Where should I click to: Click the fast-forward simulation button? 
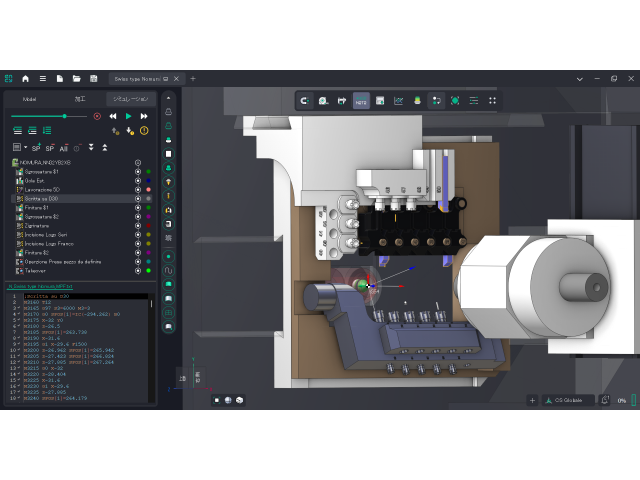pyautogui.click(x=144, y=116)
